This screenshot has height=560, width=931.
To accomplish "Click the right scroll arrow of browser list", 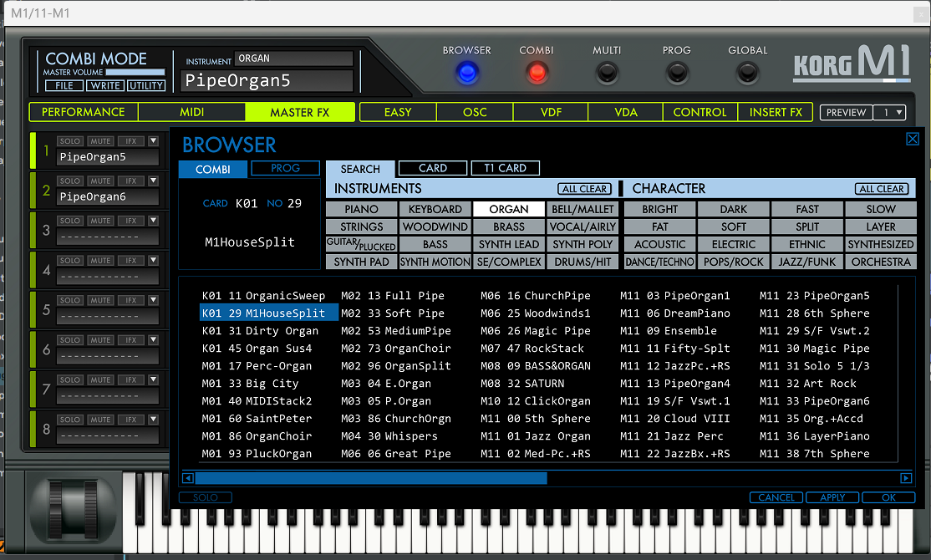I will tap(906, 478).
